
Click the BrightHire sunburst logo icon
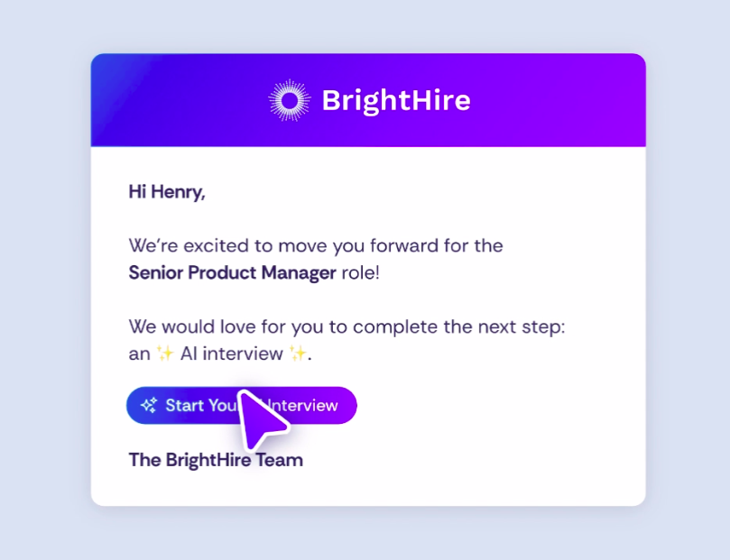click(x=290, y=100)
